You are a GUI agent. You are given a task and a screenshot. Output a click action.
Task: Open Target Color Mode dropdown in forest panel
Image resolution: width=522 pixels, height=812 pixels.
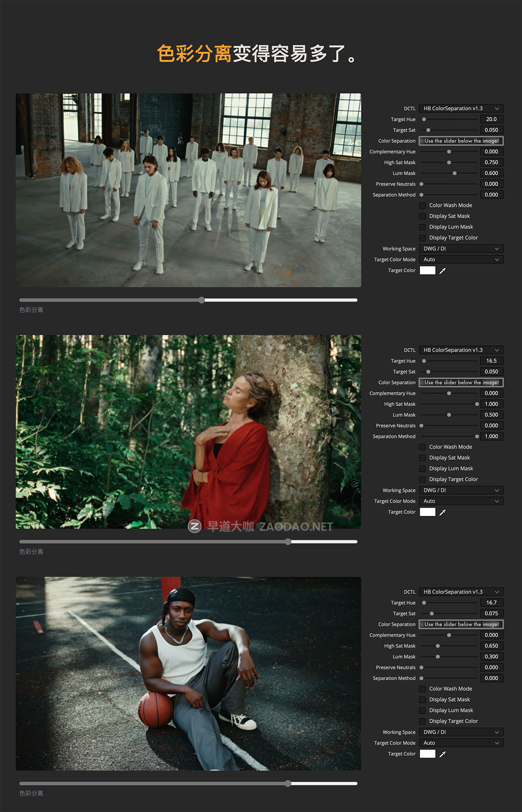point(461,501)
